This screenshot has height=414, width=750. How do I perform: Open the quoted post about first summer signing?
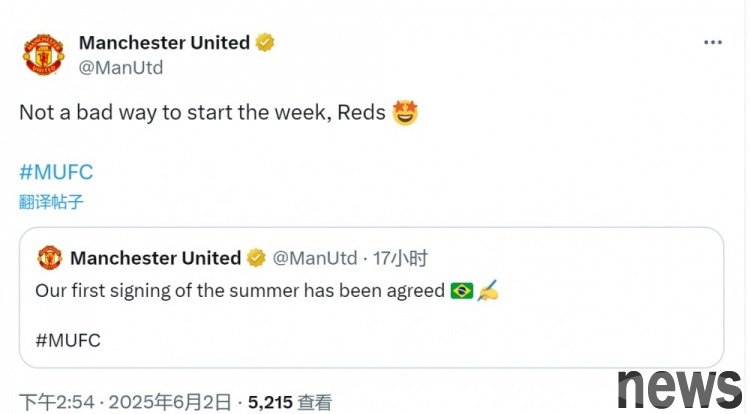[371, 297]
